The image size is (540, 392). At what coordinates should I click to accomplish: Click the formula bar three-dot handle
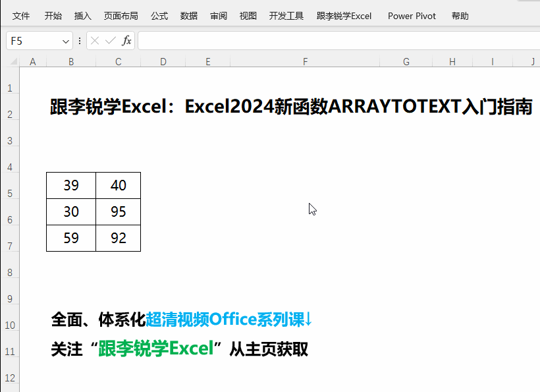coord(80,41)
